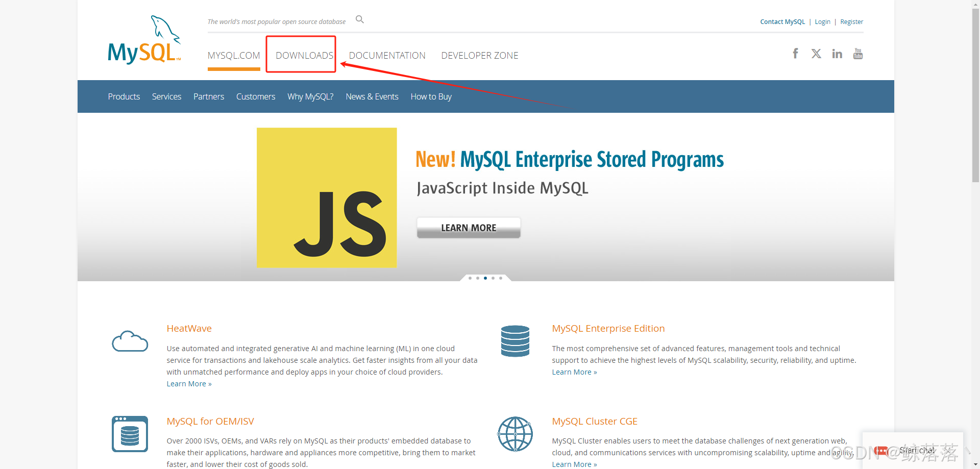This screenshot has height=469, width=980.
Task: Open the search magnifier icon
Action: pos(359,19)
